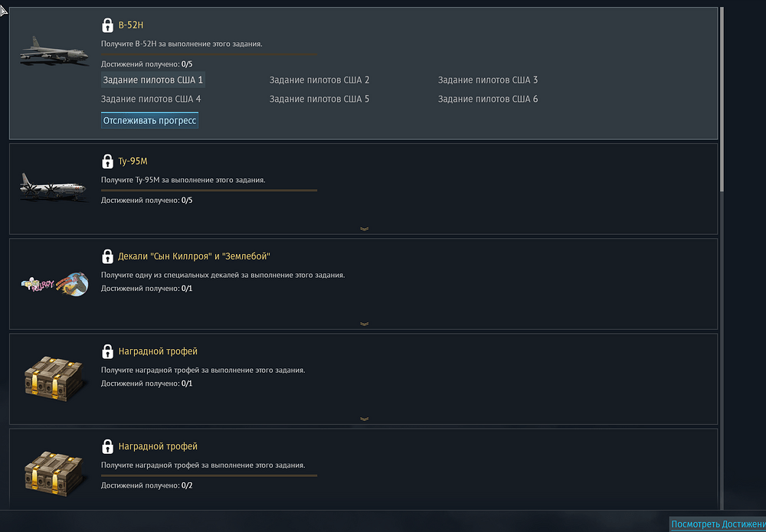Open Задание пилотов США 5
The width and height of the screenshot is (766, 532).
coord(319,100)
